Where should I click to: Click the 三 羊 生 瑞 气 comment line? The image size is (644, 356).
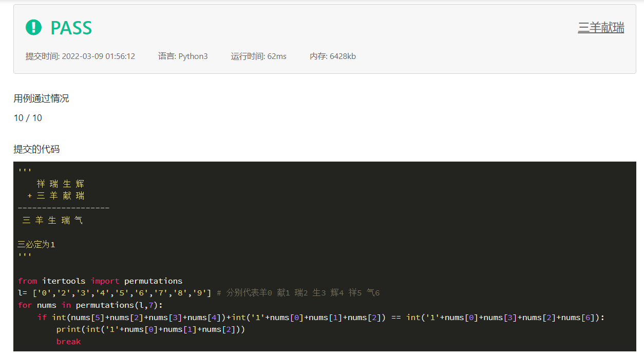point(52,220)
